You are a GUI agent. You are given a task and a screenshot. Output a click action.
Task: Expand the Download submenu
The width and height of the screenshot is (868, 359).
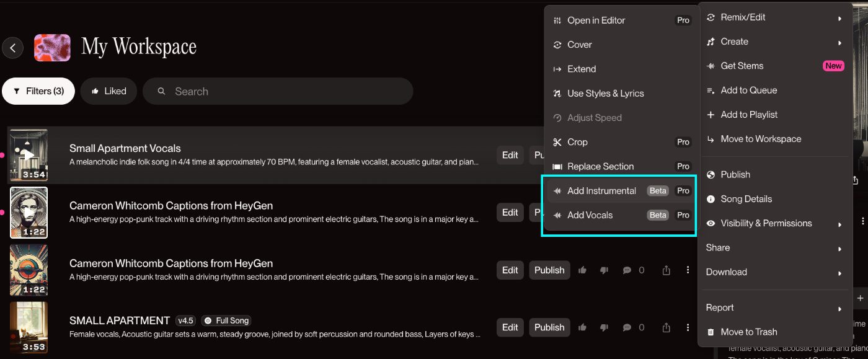click(x=775, y=272)
